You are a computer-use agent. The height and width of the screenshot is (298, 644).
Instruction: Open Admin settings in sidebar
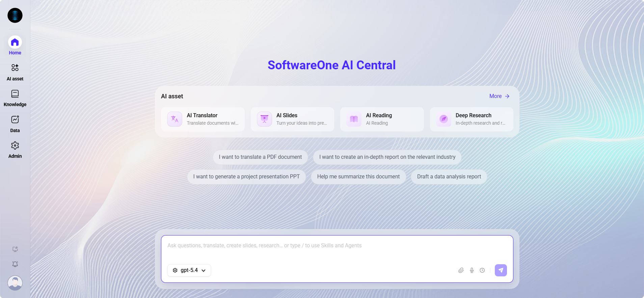(x=15, y=150)
